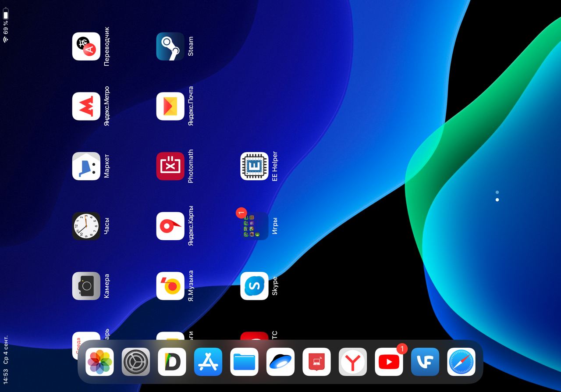The image size is (561, 392).
Task: Tap the date Ср 4 сент.
Action: coord(6,350)
